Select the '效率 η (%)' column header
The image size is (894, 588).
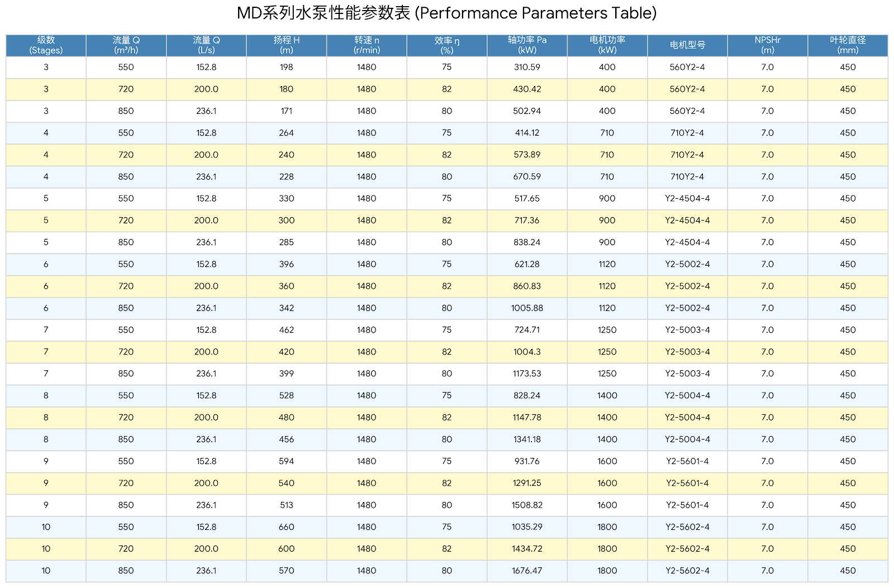447,45
